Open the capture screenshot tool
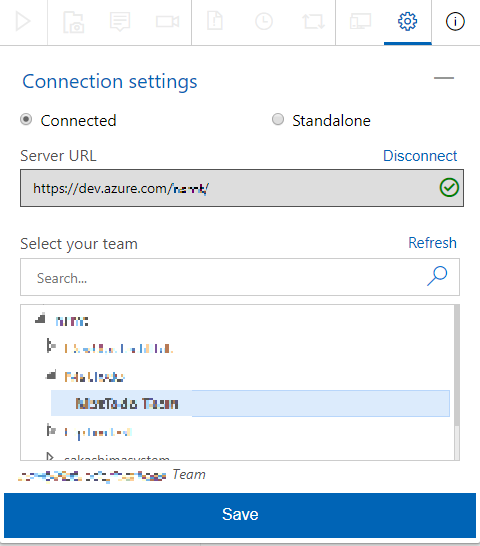 [x=73, y=22]
